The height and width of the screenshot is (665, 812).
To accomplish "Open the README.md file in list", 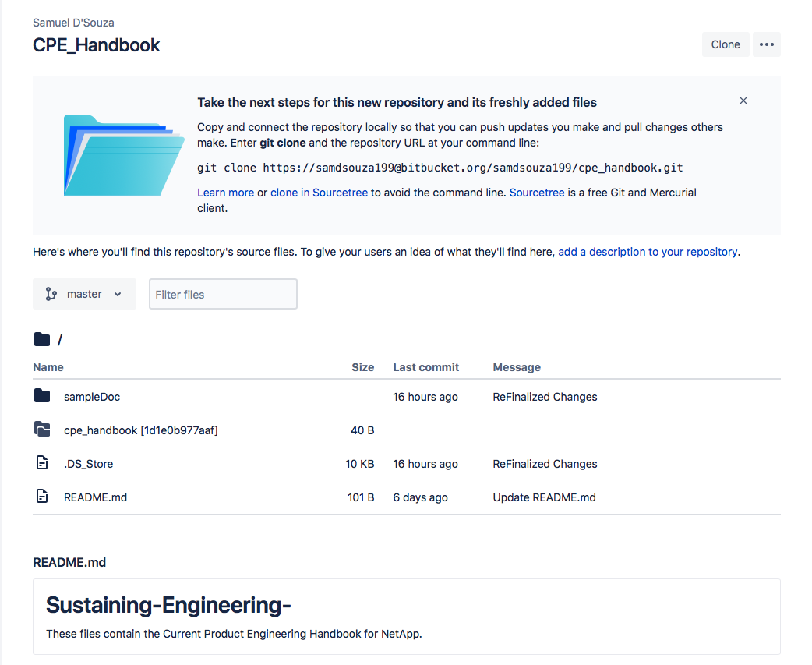I will 95,497.
